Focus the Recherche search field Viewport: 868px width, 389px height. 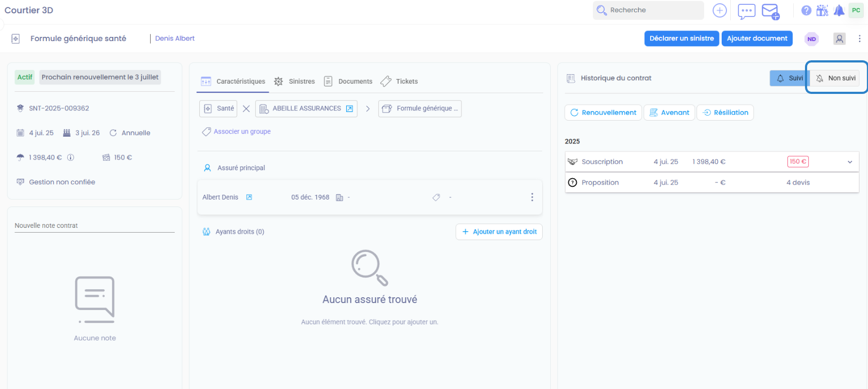point(648,10)
